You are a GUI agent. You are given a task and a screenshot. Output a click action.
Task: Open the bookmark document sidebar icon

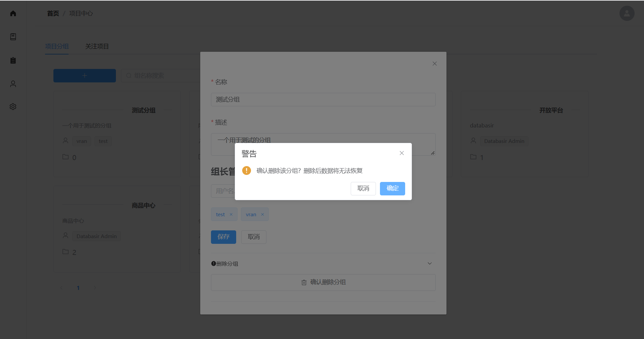13,37
